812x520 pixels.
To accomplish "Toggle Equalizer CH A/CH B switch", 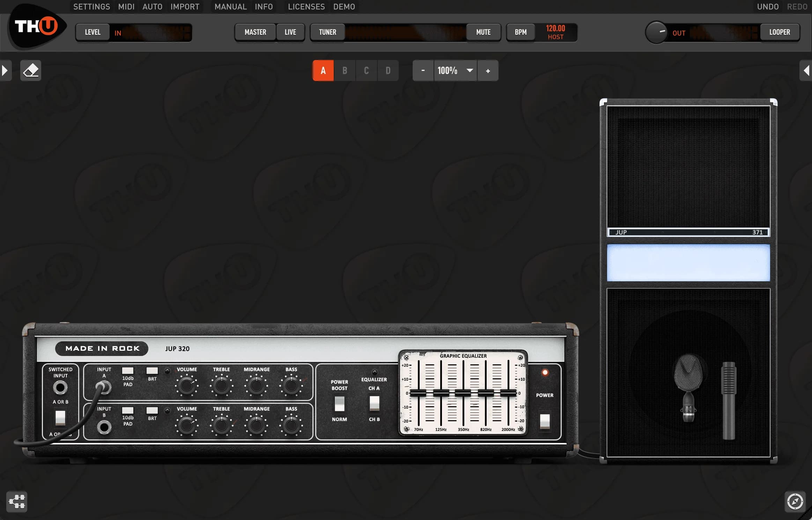I will [374, 403].
